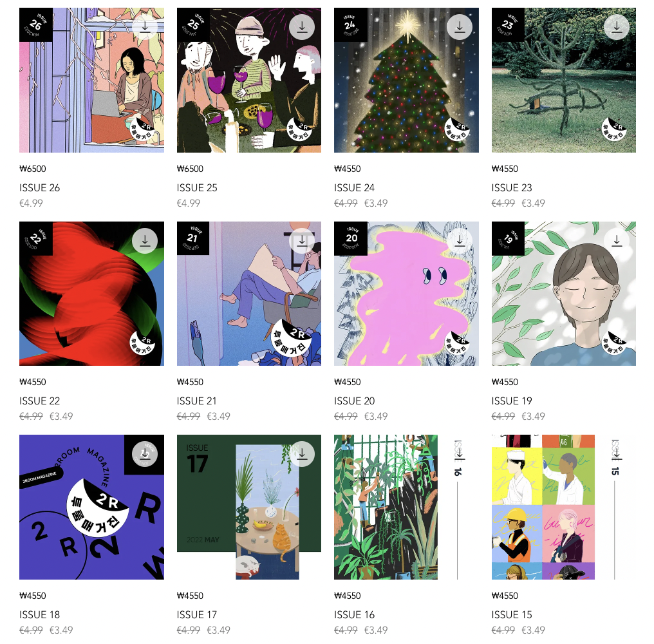Click the ISSUE 18 title text
Image resolution: width=654 pixels, height=644 pixels.
coord(40,615)
